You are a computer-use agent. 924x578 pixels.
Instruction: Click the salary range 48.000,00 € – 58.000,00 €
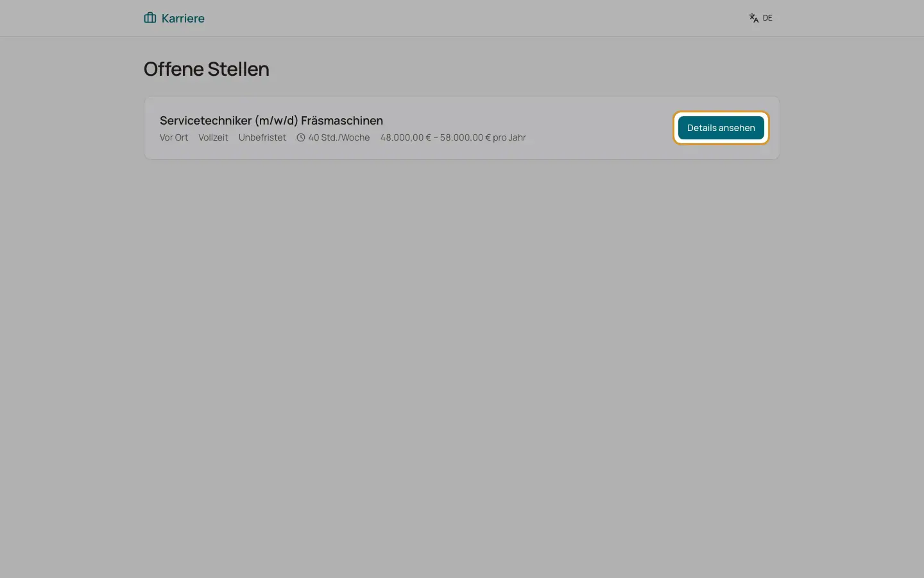(x=435, y=137)
